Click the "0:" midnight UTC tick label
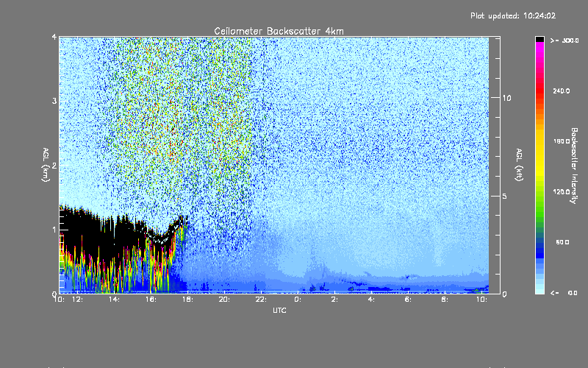The height and width of the screenshot is (368, 588). [x=298, y=300]
